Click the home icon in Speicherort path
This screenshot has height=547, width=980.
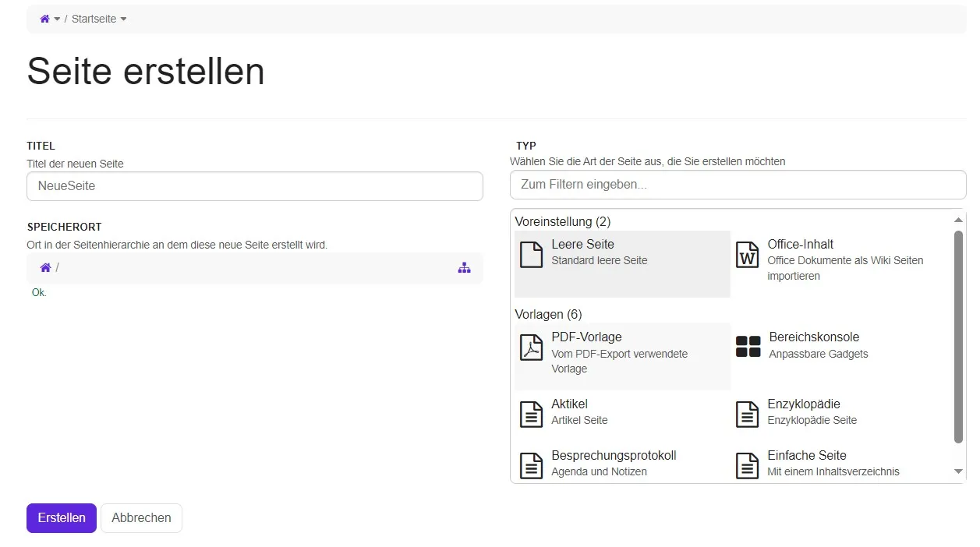point(45,268)
